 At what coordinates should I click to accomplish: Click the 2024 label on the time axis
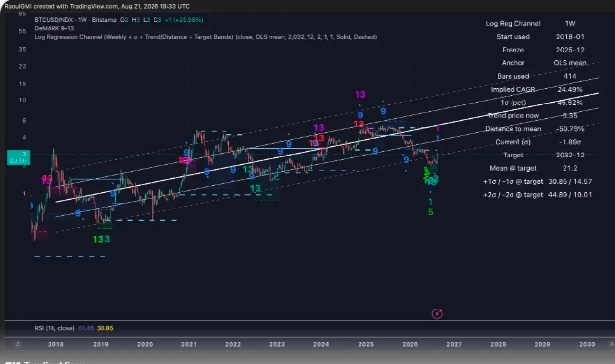(321, 344)
